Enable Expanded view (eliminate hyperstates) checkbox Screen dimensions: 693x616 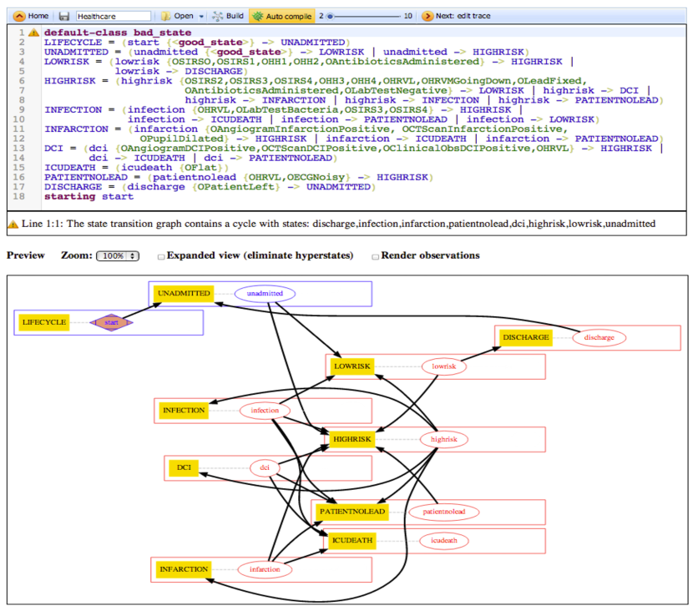tap(161, 255)
